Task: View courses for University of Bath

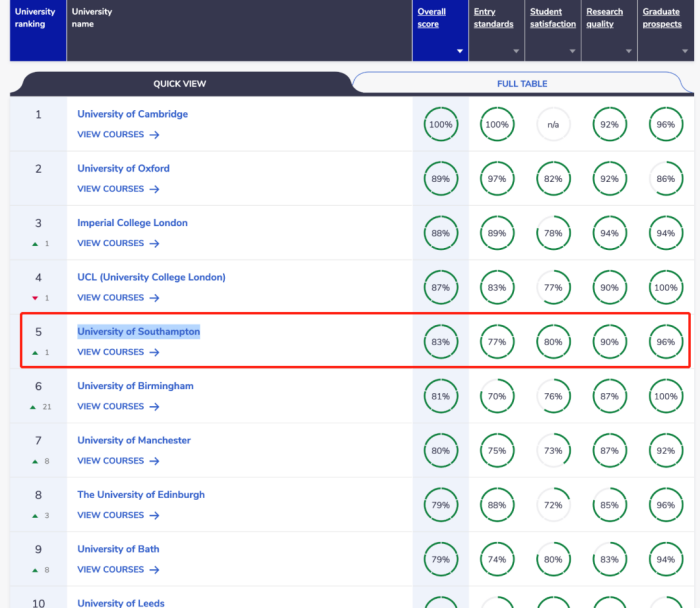Action: [x=118, y=570]
